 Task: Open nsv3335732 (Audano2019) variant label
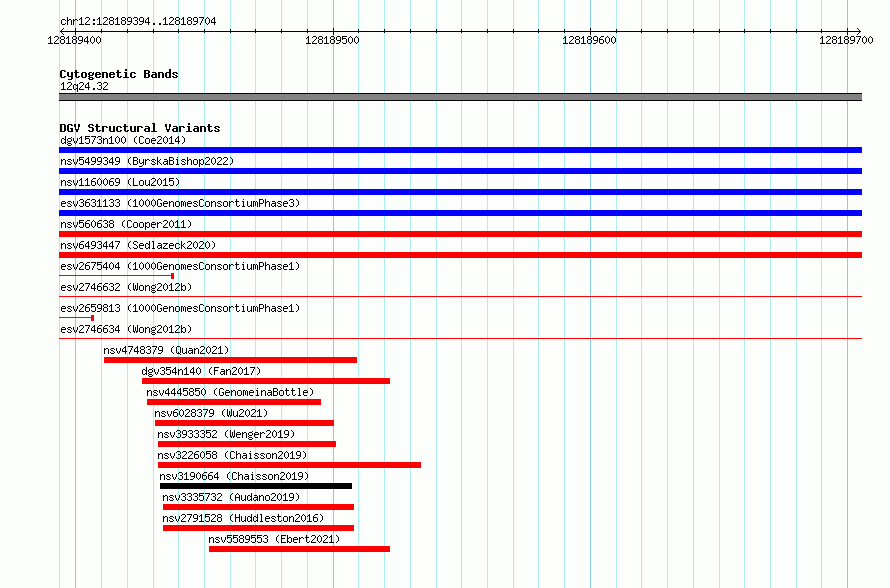click(x=231, y=497)
